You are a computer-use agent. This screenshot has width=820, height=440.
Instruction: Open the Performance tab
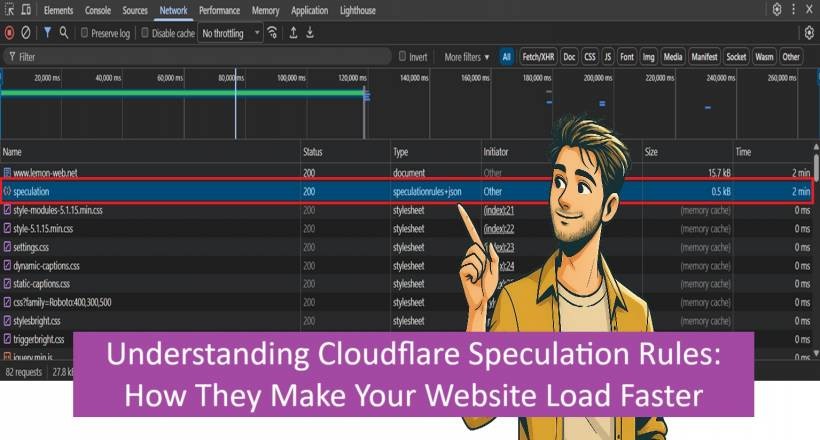(220, 10)
